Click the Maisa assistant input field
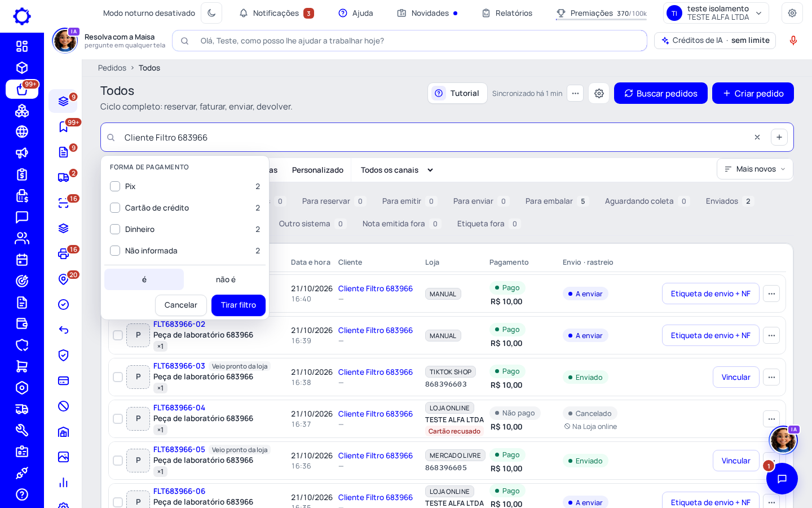Screen dimensions: 812x508 point(409,41)
